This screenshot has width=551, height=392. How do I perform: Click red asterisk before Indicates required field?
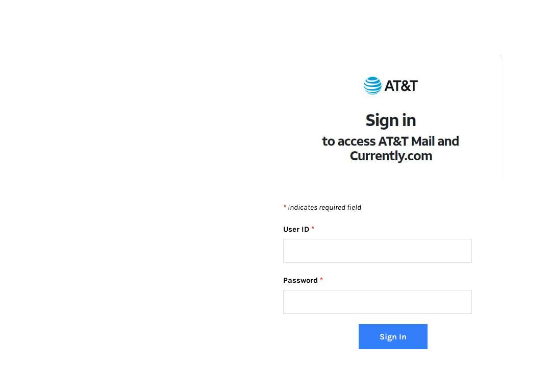click(285, 206)
